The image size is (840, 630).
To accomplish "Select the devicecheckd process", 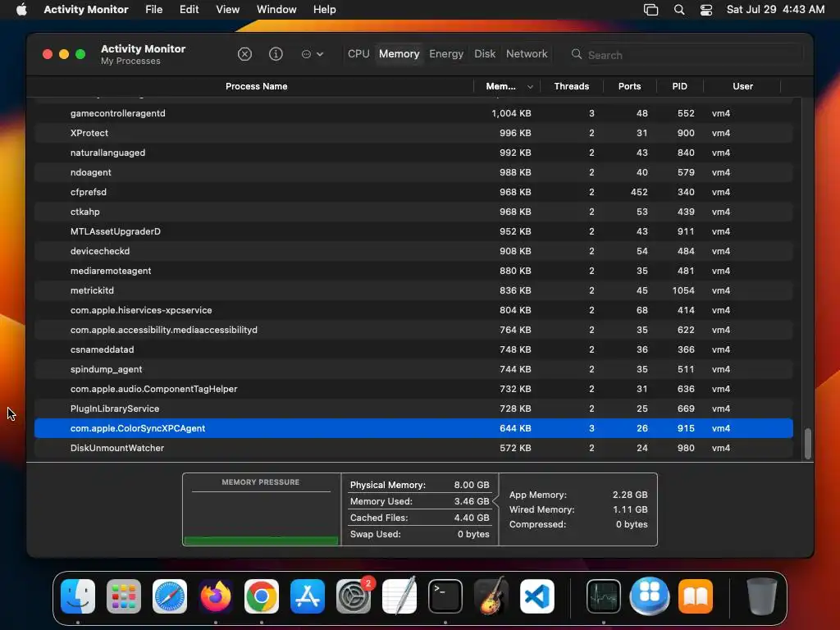I will pyautogui.click(x=413, y=251).
